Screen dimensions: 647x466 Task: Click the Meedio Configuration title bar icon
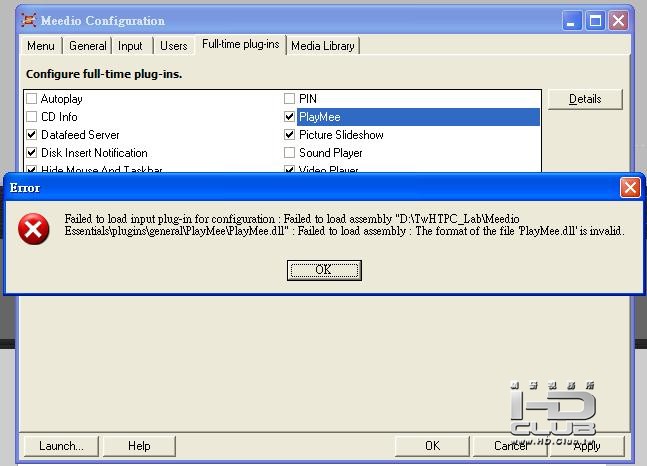pos(28,20)
